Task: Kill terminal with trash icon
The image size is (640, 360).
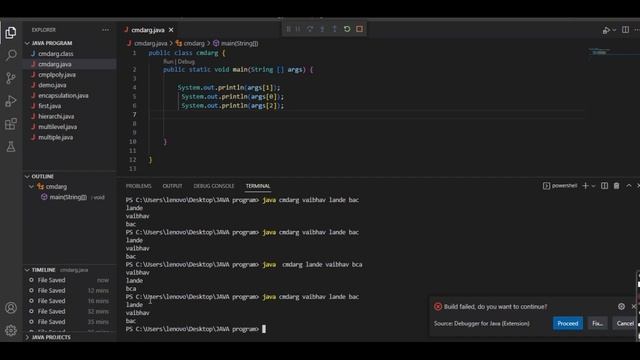Action: point(616,186)
